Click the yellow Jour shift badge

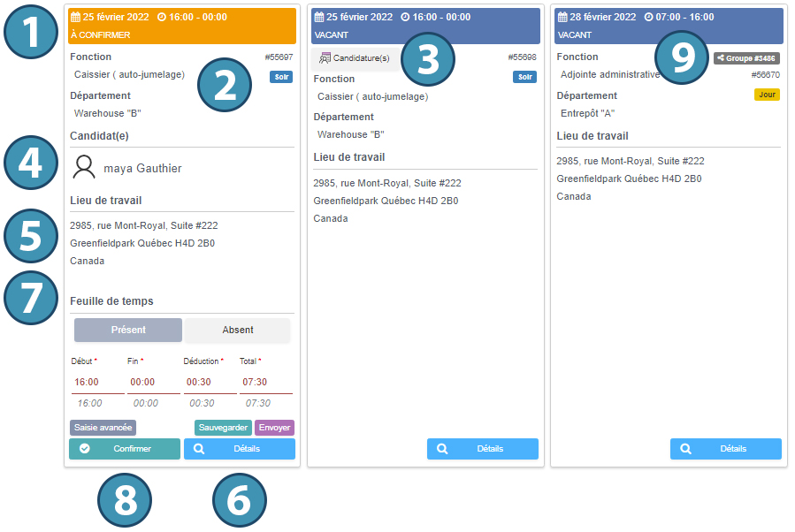766,95
